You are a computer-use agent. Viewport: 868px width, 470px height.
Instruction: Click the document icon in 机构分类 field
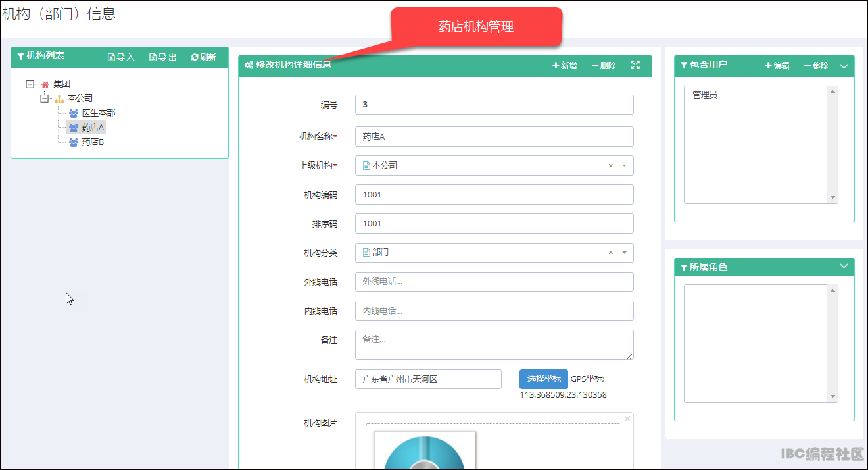[x=367, y=253]
